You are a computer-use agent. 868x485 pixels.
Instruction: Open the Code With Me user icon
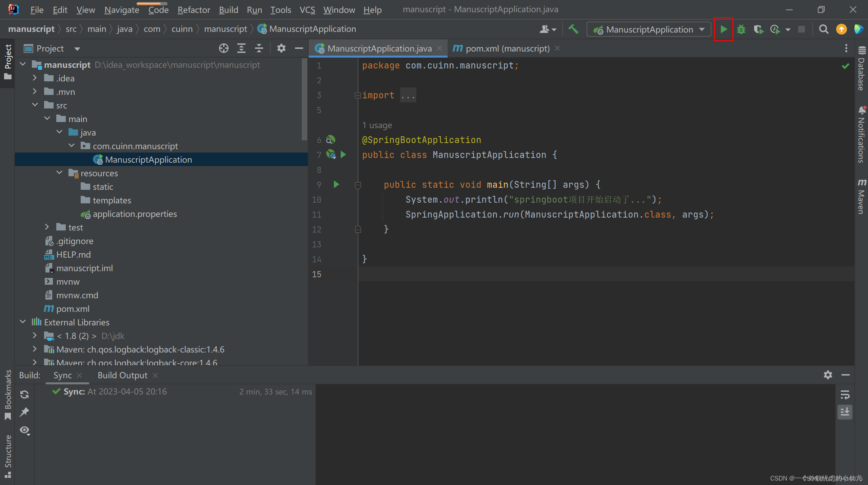[547, 29]
